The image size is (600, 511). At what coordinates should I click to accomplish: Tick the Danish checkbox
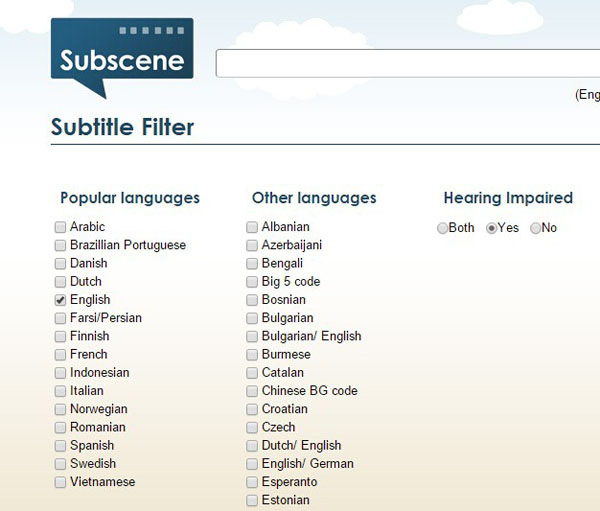61,263
